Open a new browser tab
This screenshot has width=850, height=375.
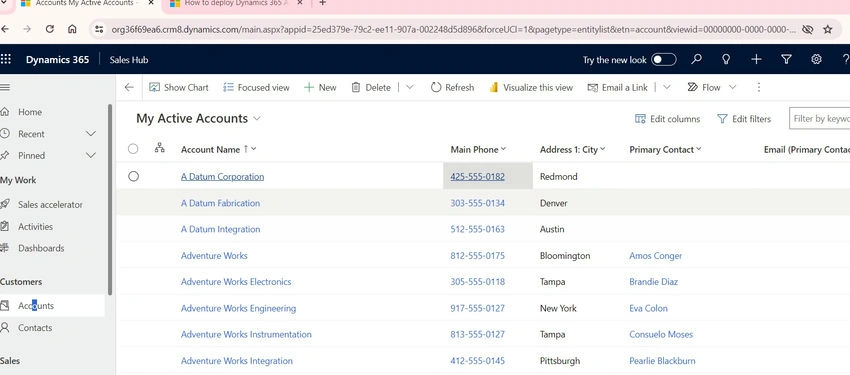coord(323,3)
